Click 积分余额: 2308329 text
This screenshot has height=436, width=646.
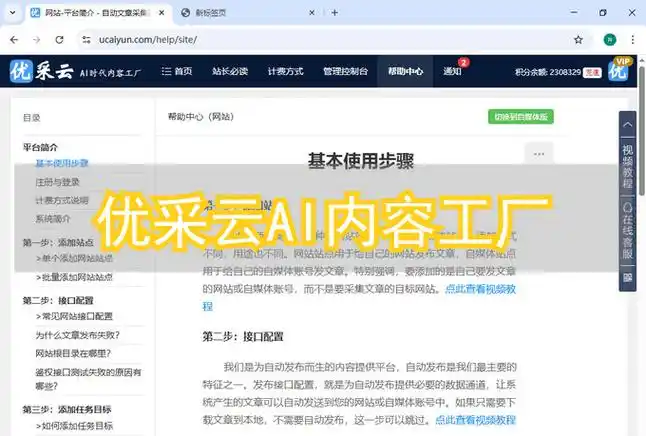[548, 72]
